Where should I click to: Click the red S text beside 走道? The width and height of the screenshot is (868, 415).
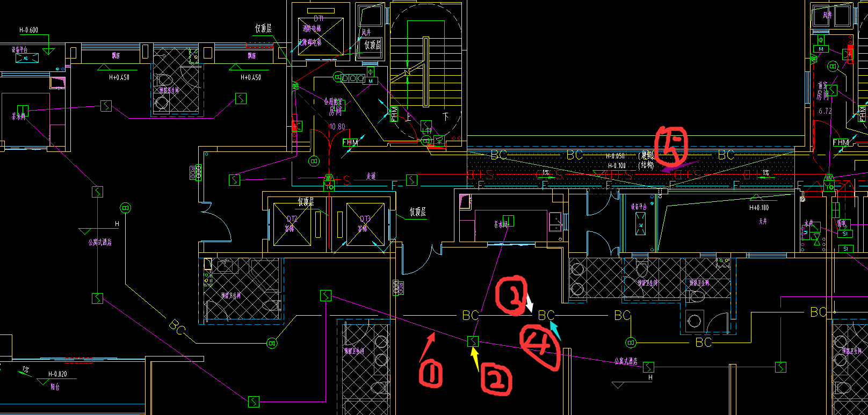point(347,180)
